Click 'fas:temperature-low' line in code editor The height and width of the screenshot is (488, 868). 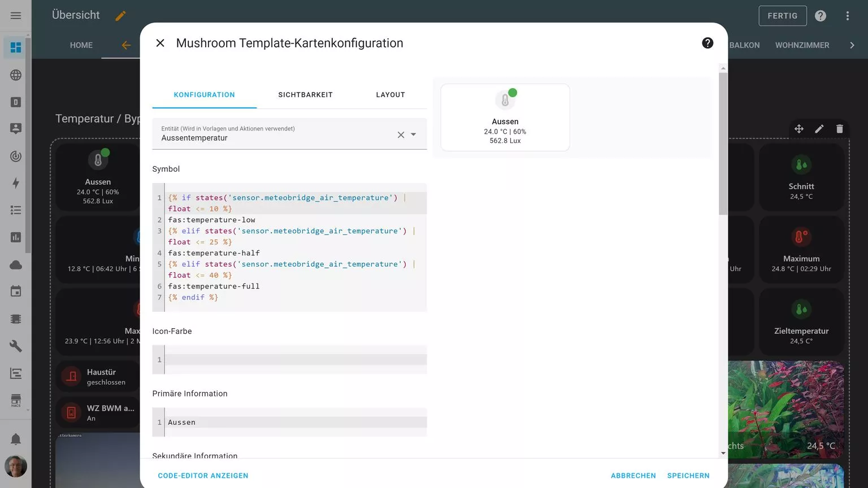point(211,220)
